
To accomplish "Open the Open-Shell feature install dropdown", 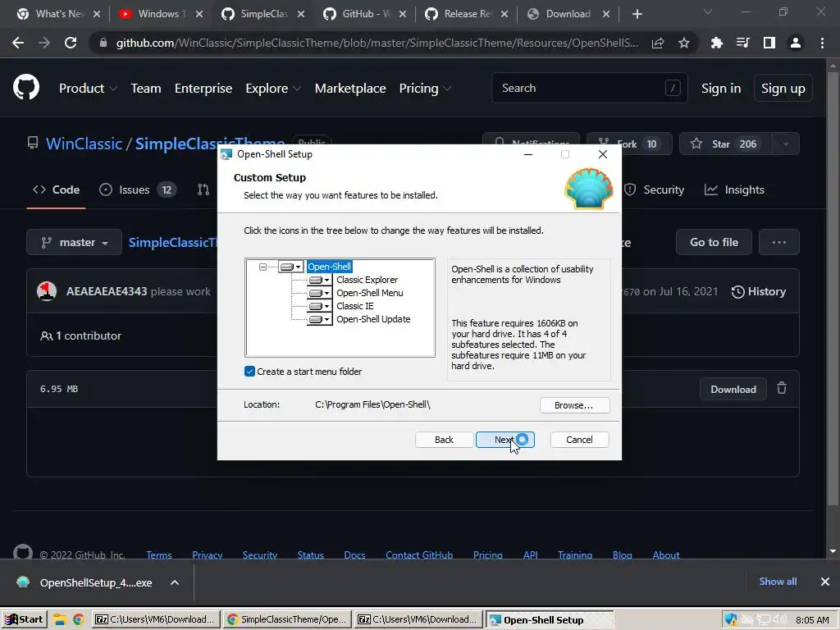I will pos(291,267).
